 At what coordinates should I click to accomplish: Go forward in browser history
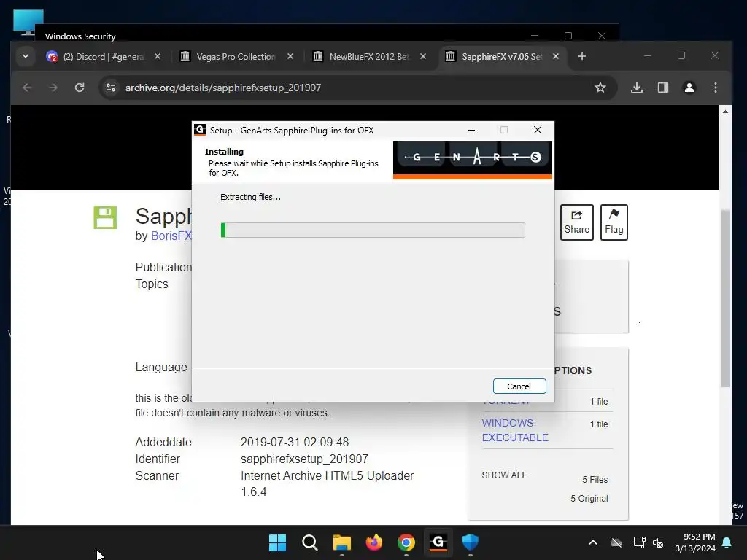[x=53, y=87]
